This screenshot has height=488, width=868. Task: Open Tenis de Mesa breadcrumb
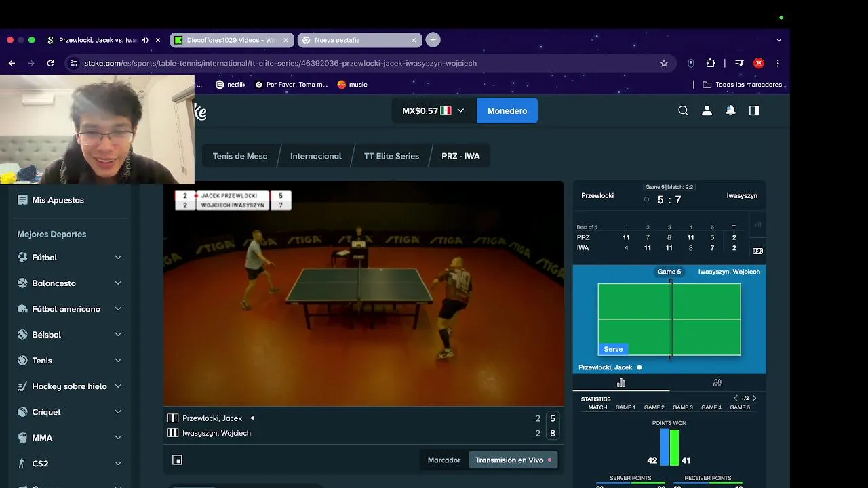click(240, 156)
